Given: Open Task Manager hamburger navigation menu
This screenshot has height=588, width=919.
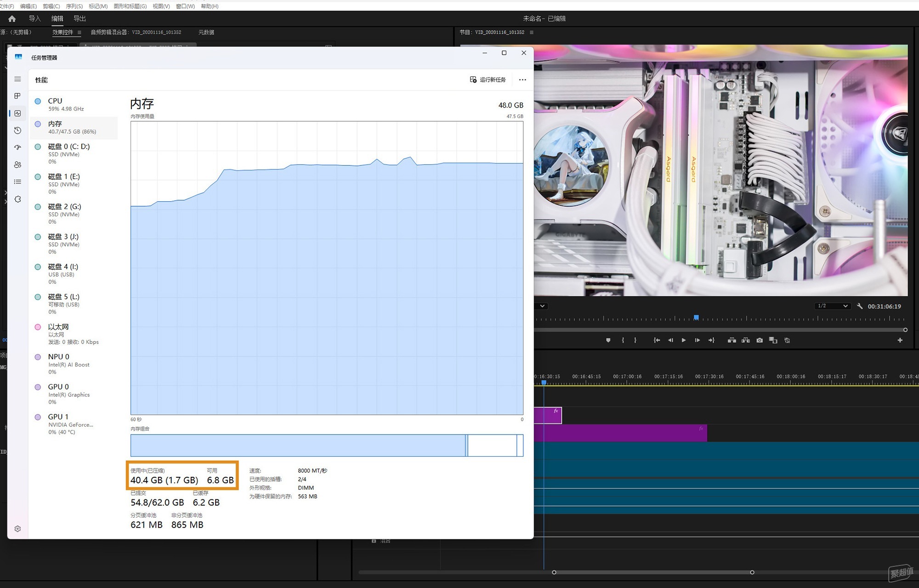Looking at the screenshot, I should pos(17,79).
